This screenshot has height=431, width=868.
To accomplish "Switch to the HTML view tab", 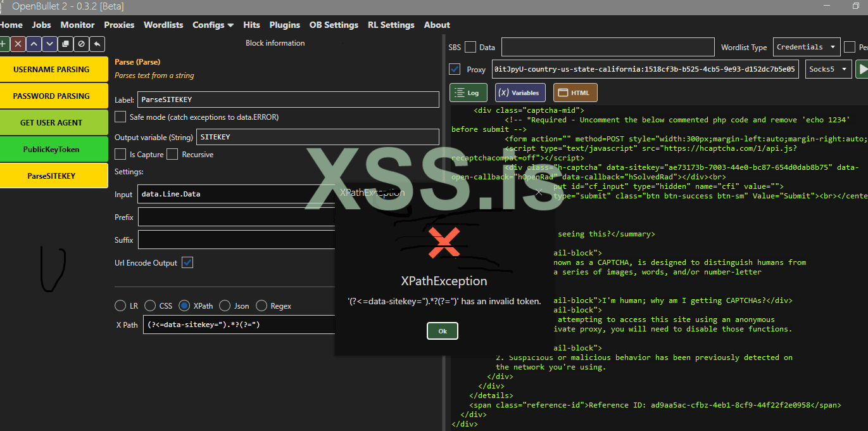I will [575, 93].
